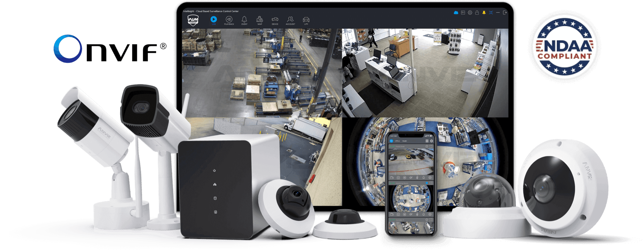Tap snapshot icon under Meeting Room

tap(398, 214)
